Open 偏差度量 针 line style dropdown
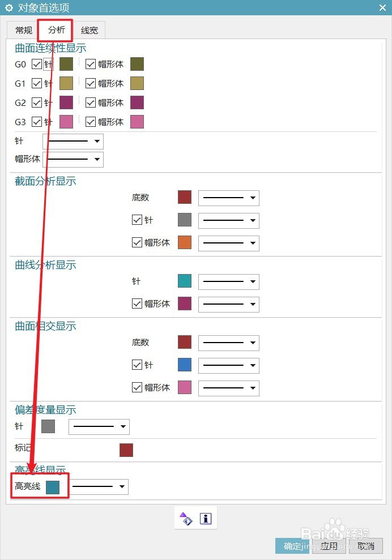Image resolution: width=392 pixels, height=560 pixels. point(99,427)
